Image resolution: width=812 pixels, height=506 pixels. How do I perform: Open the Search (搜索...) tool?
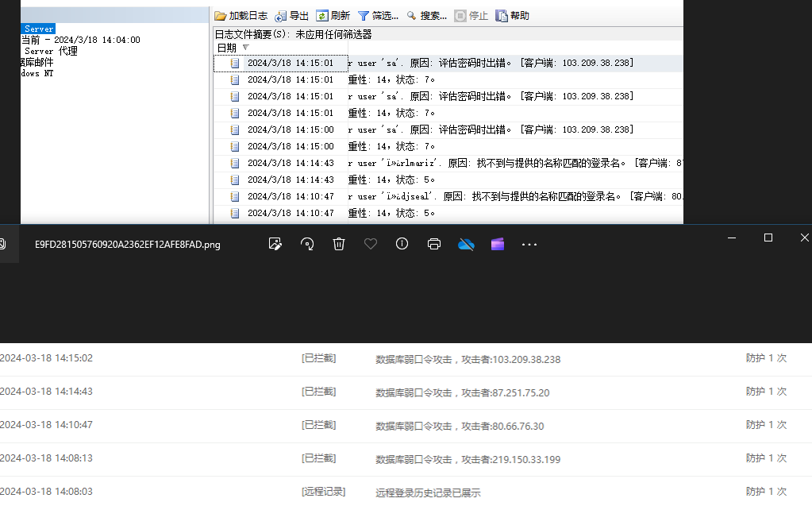click(x=426, y=16)
